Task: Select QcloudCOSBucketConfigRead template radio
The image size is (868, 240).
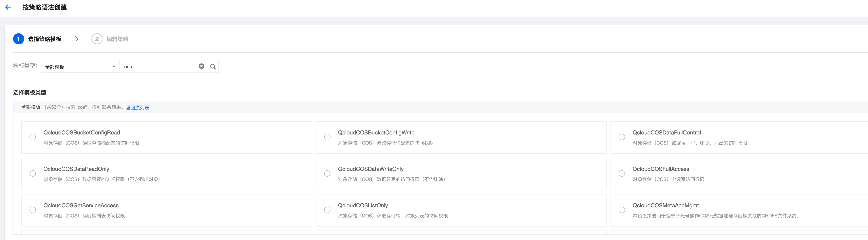Action: [x=33, y=137]
